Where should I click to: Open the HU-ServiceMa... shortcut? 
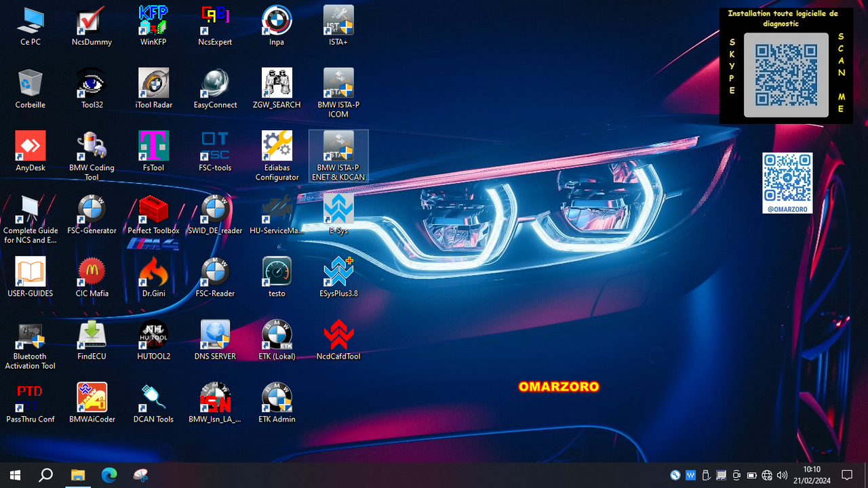click(277, 215)
